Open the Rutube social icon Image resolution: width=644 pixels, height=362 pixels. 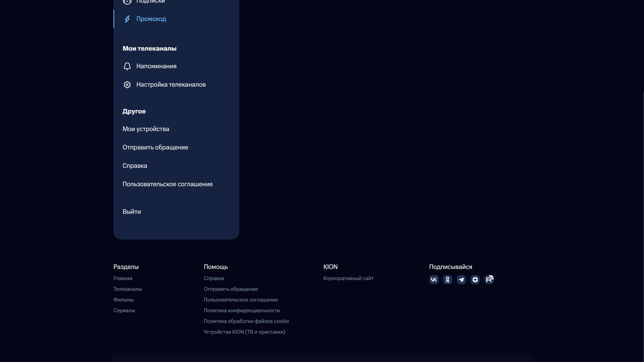(489, 280)
